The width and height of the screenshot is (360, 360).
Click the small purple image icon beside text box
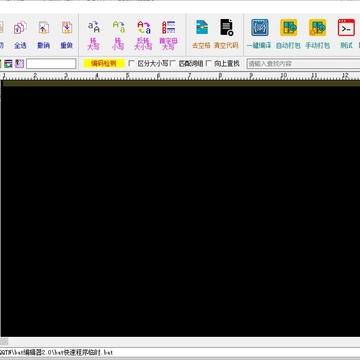click(x=19, y=63)
